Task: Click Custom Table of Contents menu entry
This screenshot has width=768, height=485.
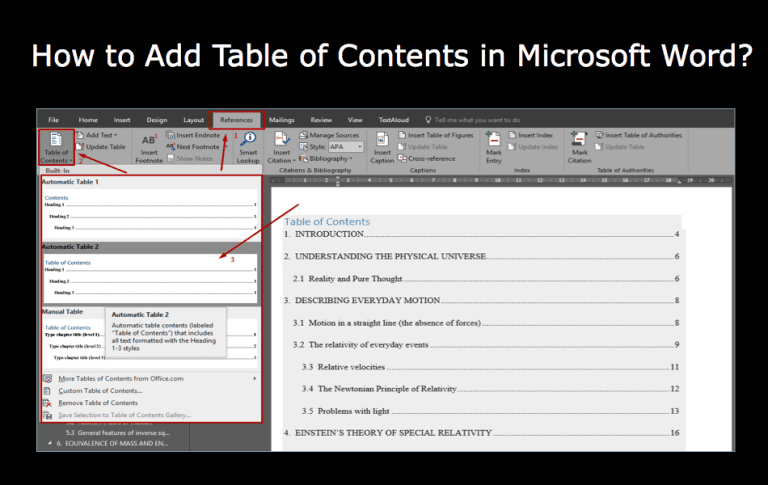Action: 100,390
